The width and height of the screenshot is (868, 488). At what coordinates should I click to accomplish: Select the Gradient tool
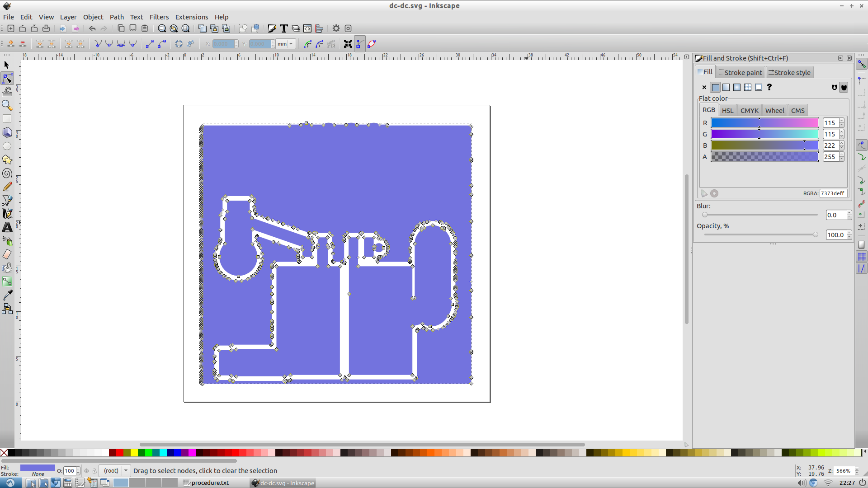click(x=7, y=281)
